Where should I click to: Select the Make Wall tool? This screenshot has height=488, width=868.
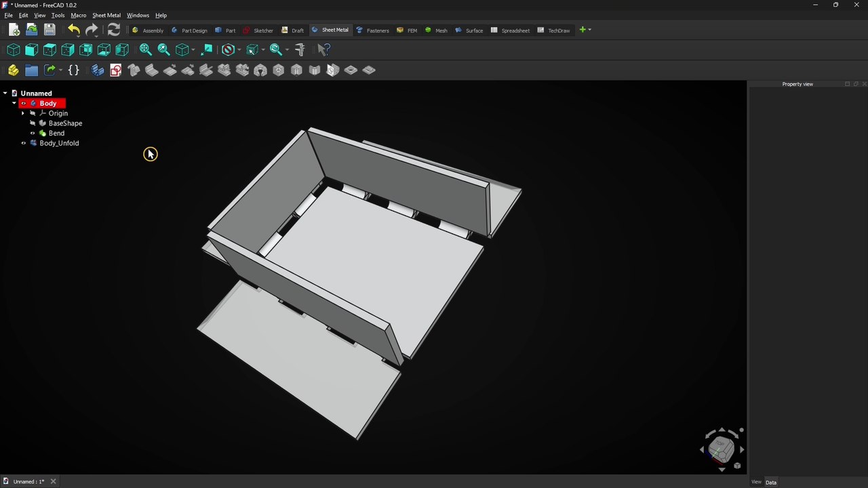click(152, 70)
